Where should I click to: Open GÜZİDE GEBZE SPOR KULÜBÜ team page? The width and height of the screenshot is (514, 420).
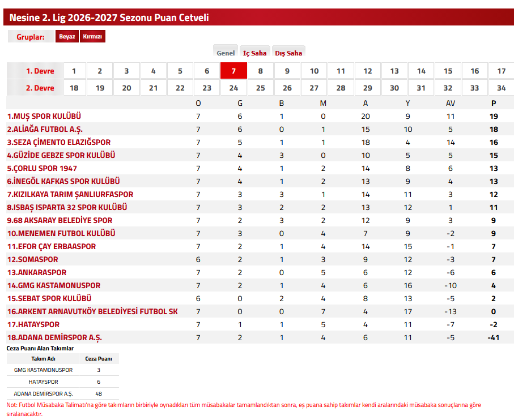(x=61, y=155)
